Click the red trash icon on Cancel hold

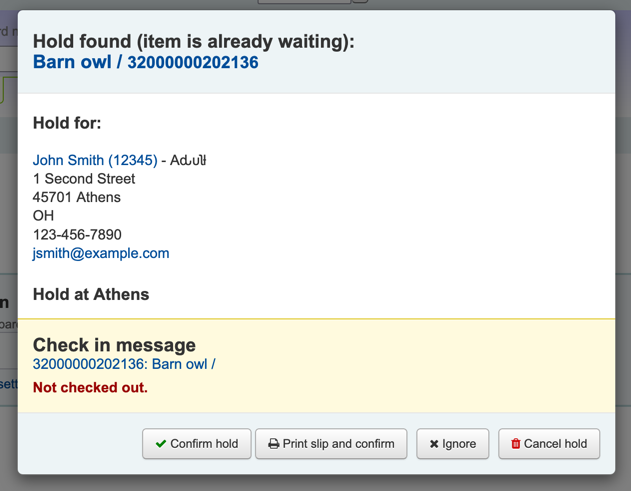[x=516, y=444]
